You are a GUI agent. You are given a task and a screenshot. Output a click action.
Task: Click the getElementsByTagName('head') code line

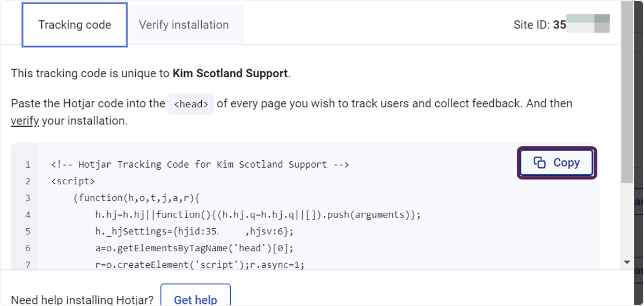pos(194,248)
